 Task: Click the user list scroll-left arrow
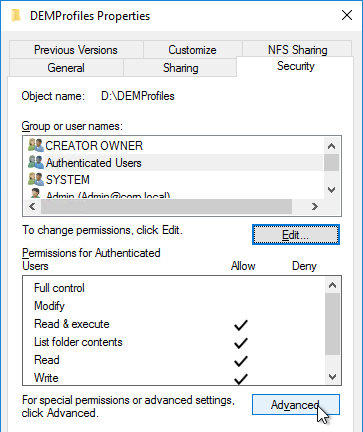tap(32, 207)
